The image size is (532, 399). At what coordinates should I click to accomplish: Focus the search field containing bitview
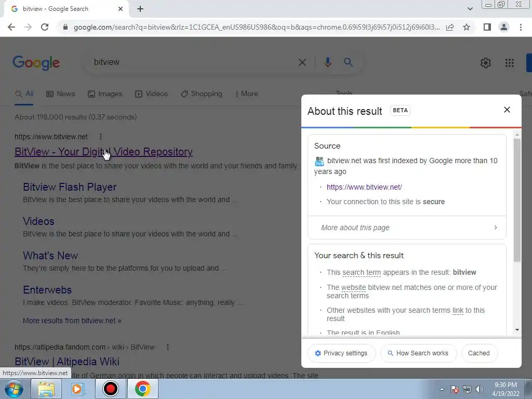click(x=192, y=62)
